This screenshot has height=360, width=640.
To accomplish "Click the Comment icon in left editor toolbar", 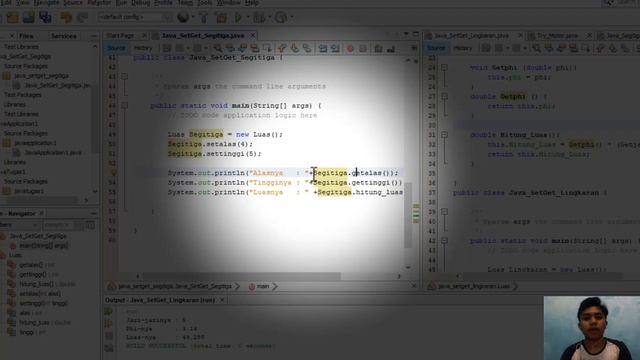I will click(x=378, y=49).
